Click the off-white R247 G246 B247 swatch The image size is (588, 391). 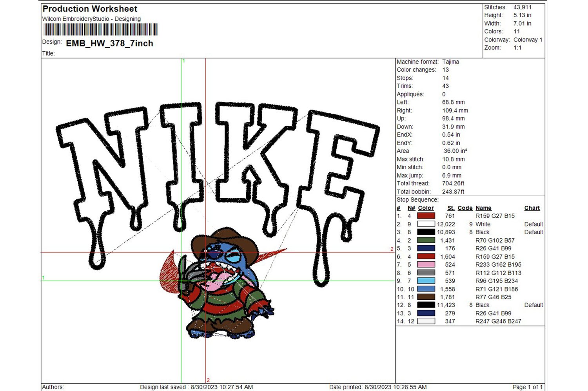[x=426, y=321]
